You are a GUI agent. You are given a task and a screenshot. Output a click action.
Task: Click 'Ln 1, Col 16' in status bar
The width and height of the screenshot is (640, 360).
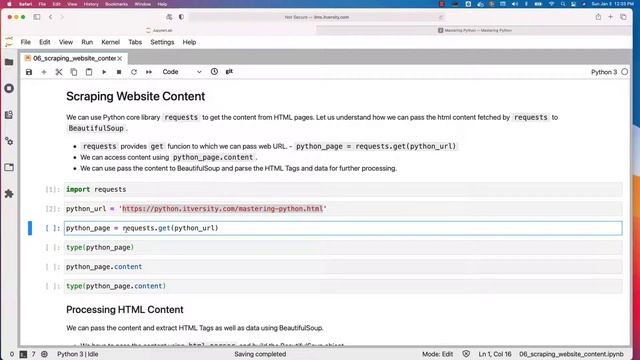click(x=495, y=354)
